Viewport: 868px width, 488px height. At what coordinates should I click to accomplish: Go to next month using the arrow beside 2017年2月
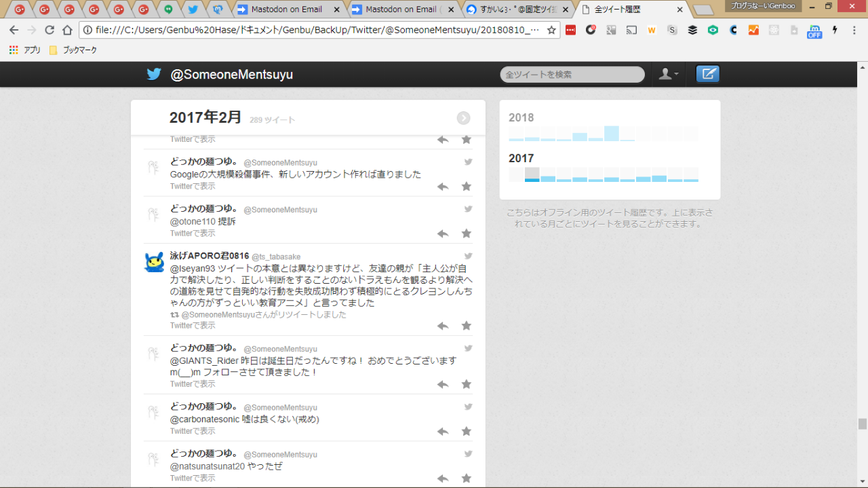[x=463, y=118]
